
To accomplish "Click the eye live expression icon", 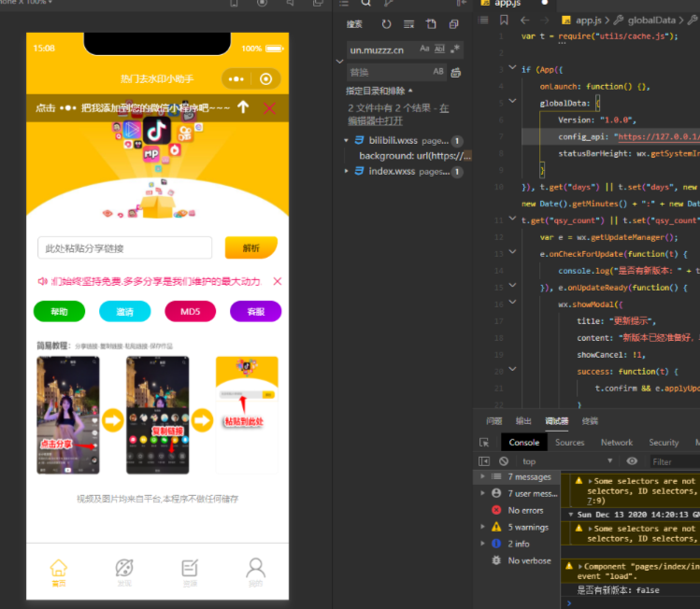I will pyautogui.click(x=632, y=461).
